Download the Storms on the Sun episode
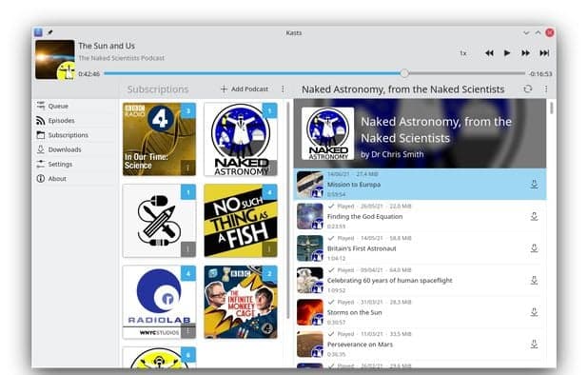 tap(535, 312)
